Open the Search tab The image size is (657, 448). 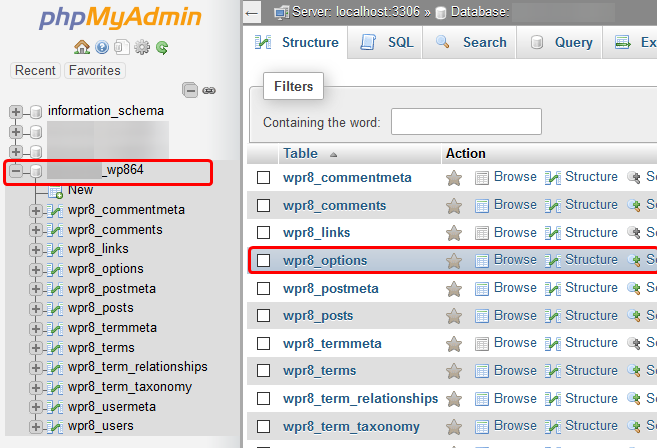(x=470, y=42)
